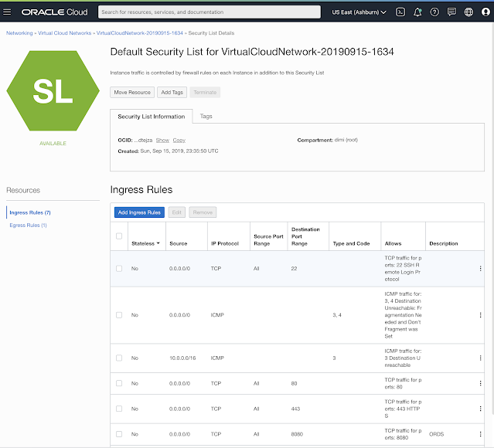
Task: Click the 8080 destination port cell
Action: [x=297, y=434]
